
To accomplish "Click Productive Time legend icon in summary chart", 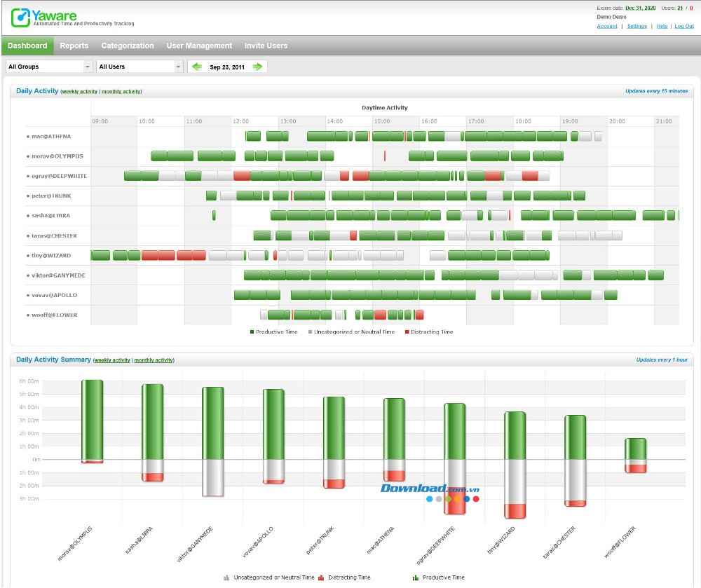I will [416, 577].
